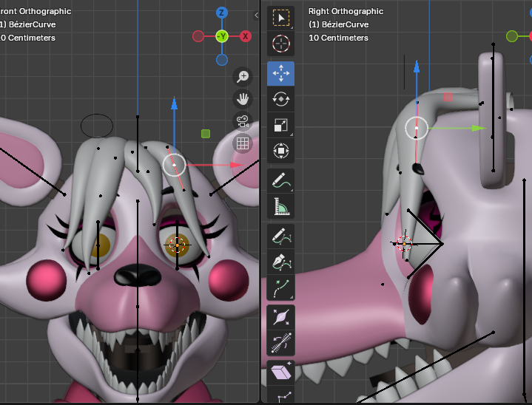
Task: Click the Zoom magnifier in Front viewport
Action: point(243,77)
